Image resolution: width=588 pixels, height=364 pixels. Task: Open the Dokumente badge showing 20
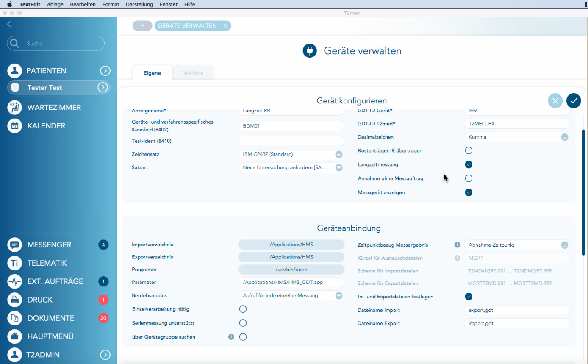pos(103,318)
